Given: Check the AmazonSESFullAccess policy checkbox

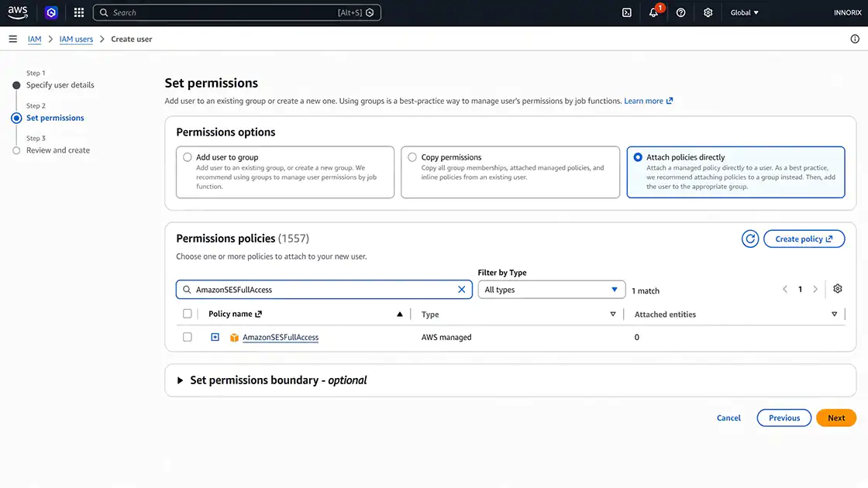Looking at the screenshot, I should click(x=187, y=337).
